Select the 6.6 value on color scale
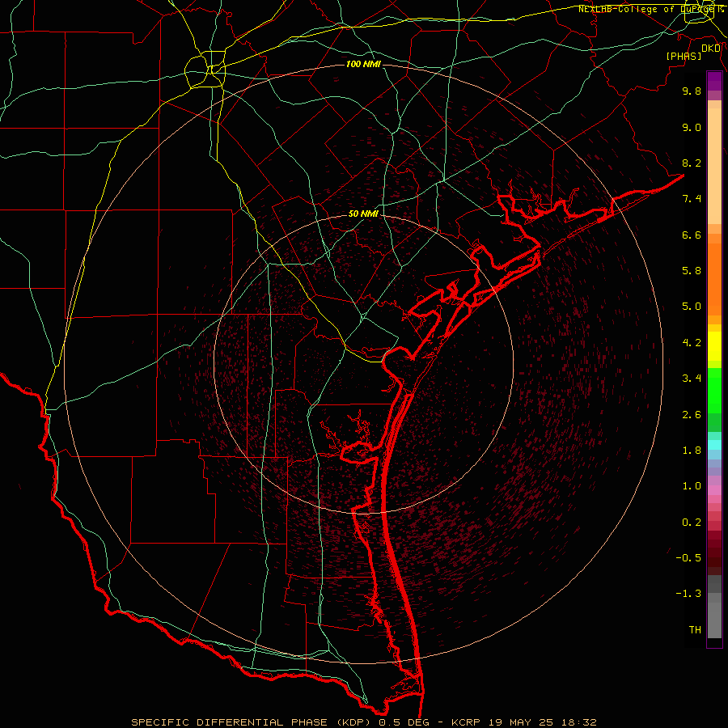 coord(692,235)
